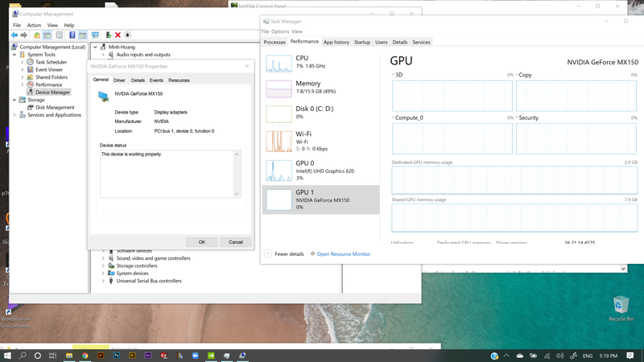Open Recycle Bin desktop icon
644x362 pixels.
click(621, 309)
